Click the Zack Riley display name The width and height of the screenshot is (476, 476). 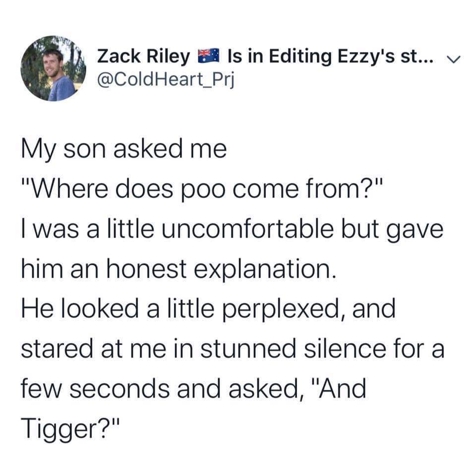coord(143,58)
